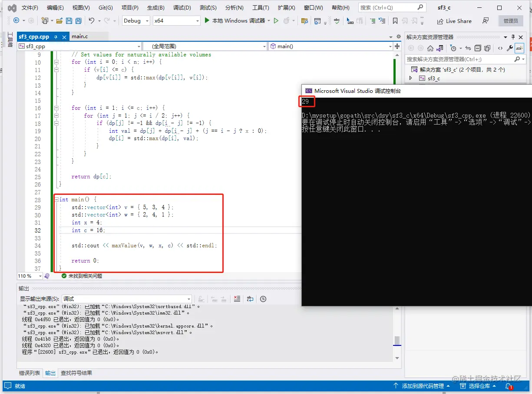Click the Collapse All icon in Solution Explorer

click(478, 48)
